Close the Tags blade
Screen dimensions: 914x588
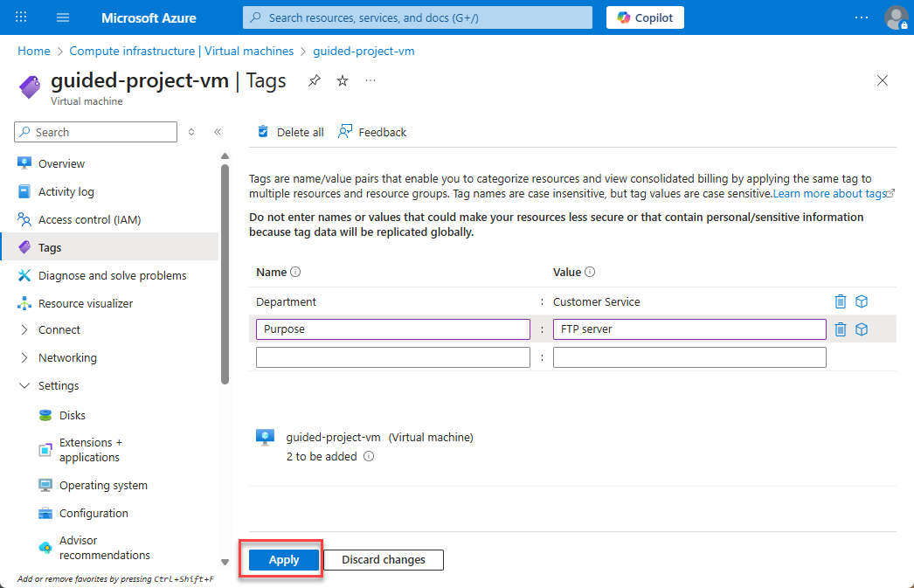point(883,80)
